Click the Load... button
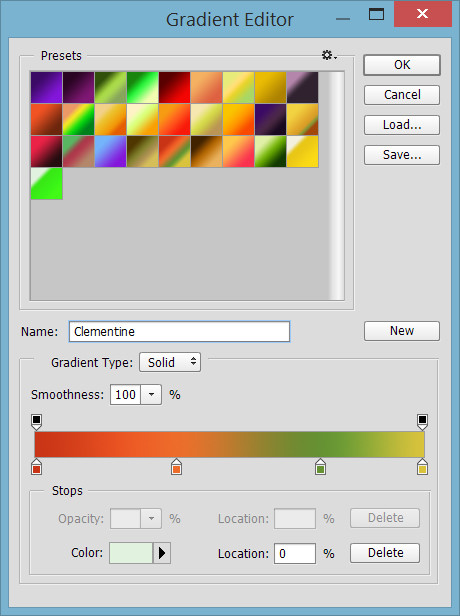 [402, 125]
